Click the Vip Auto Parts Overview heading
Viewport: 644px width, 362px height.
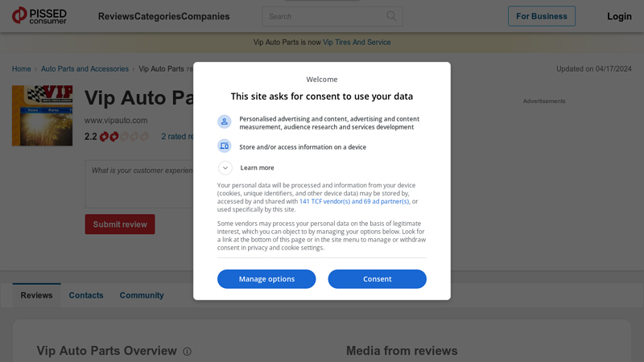(107, 351)
